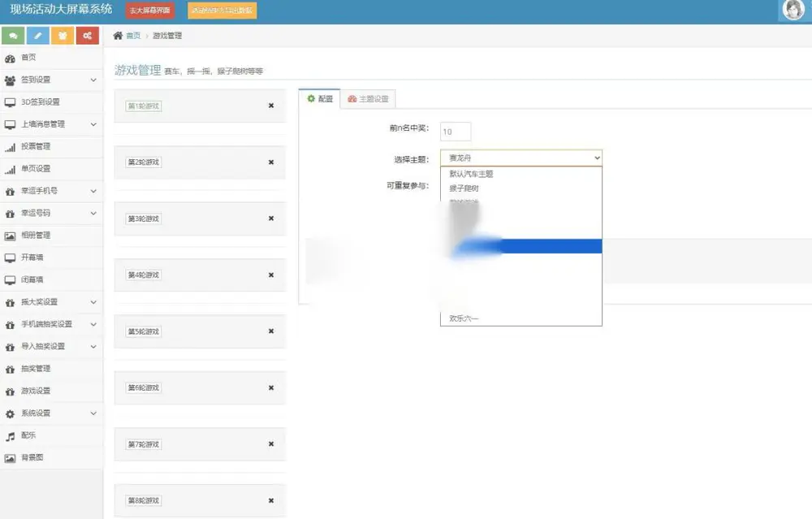Open 游戏设置 gift icon in sidebar
The width and height of the screenshot is (812, 519).
10,391
